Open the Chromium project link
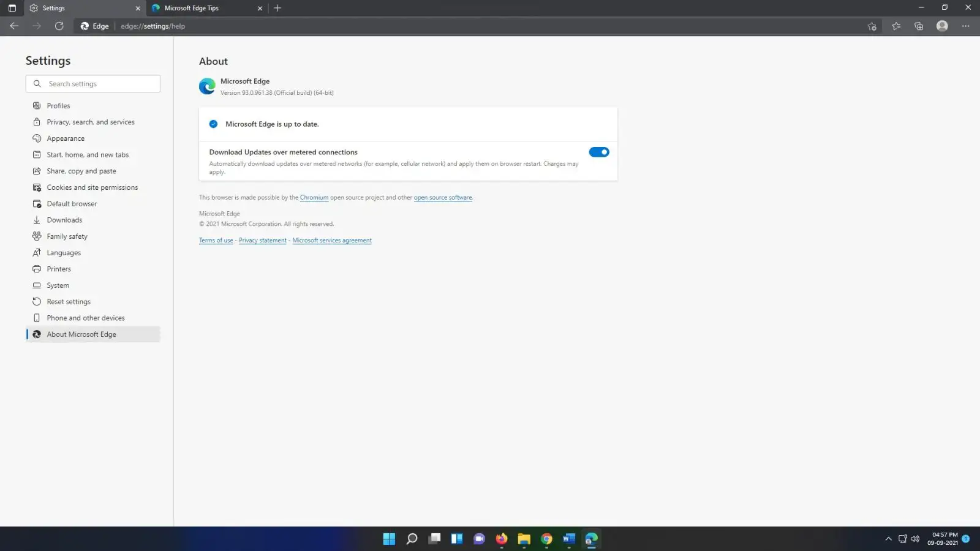Image resolution: width=980 pixels, height=551 pixels. click(314, 197)
